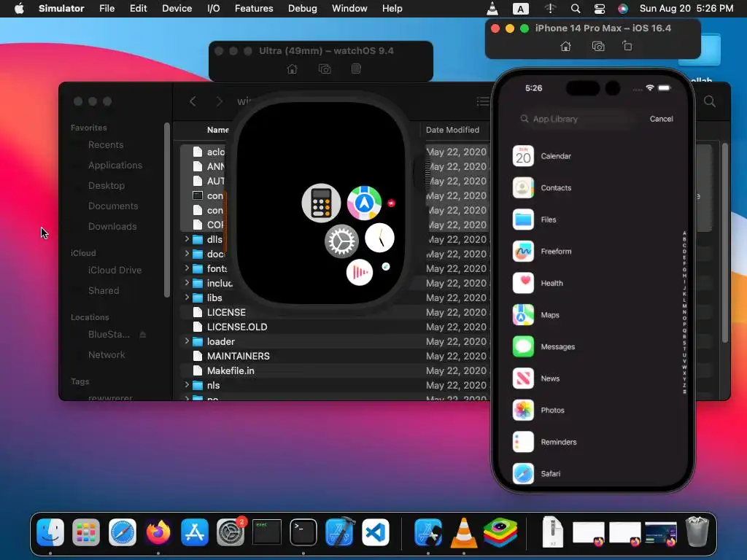Tap the Photos app icon on iPhone
This screenshot has height=560, width=747.
click(523, 410)
